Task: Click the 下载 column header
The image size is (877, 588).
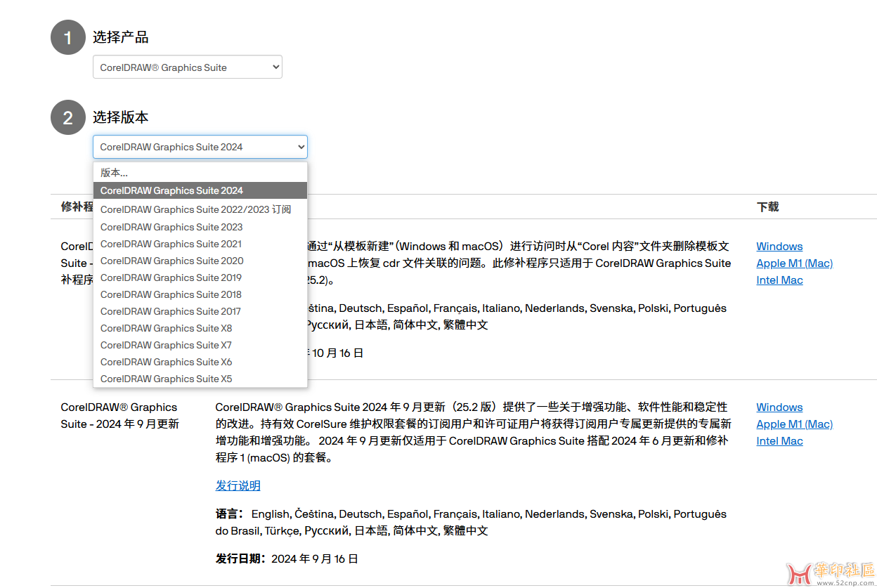Action: pos(767,207)
